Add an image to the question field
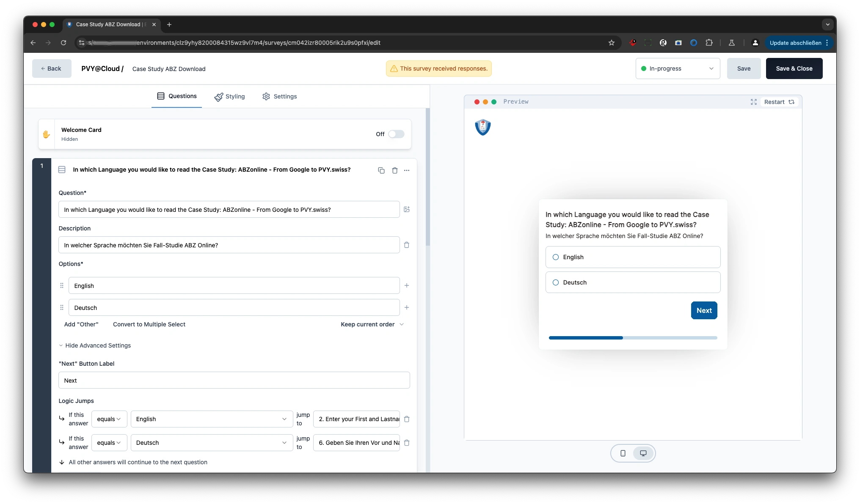860x504 pixels. [407, 209]
